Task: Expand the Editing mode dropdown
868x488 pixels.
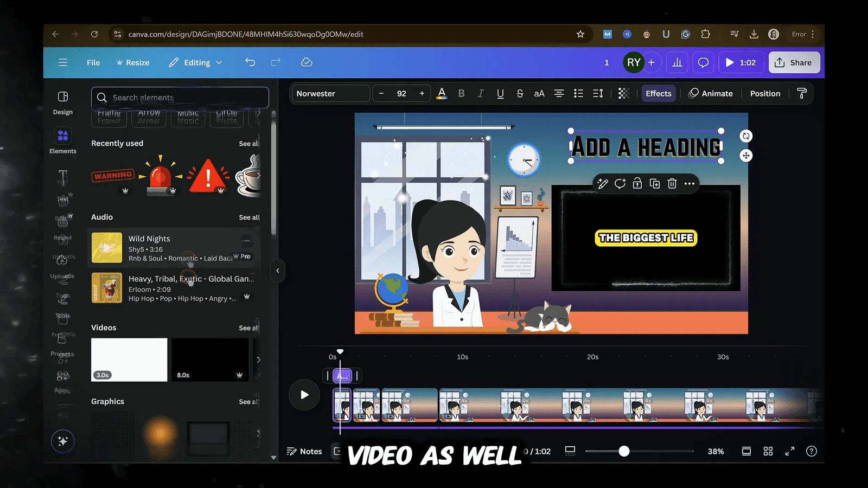Action: pyautogui.click(x=195, y=62)
